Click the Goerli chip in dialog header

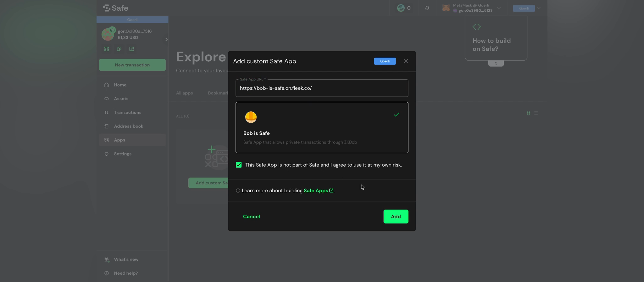coord(385,61)
